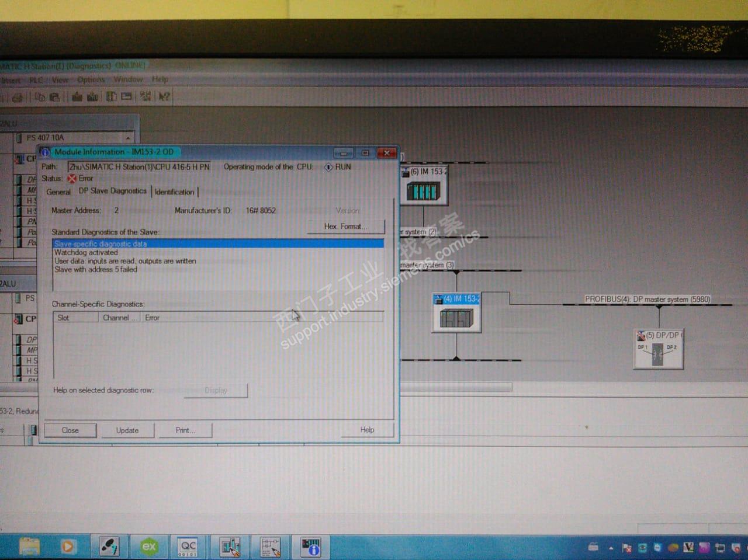The height and width of the screenshot is (560, 748).
Task: Select the (6) IM 153-2 station icon
Action: tap(424, 186)
